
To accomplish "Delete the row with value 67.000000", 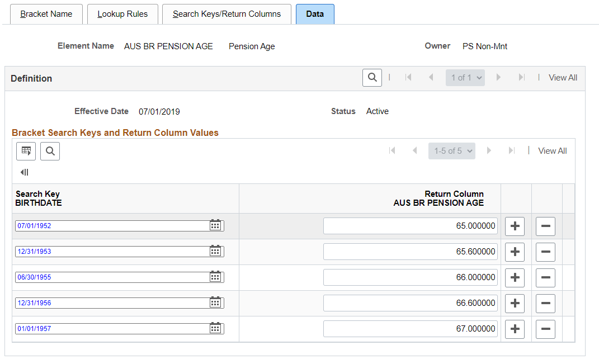I will click(x=545, y=328).
